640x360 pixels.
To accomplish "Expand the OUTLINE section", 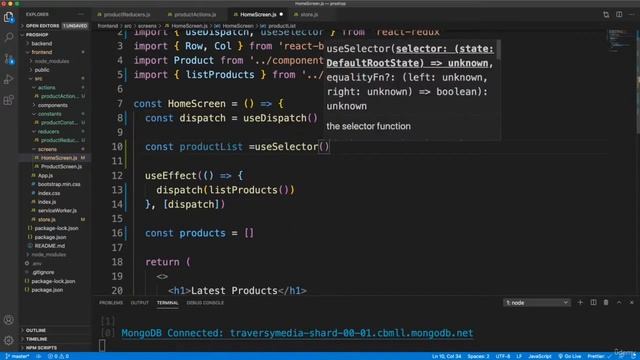I will (36, 330).
